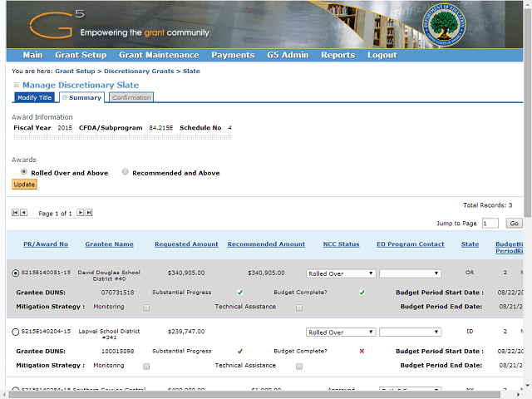Click the Department of Education seal
Screen dimensions: 532x399
point(444,25)
